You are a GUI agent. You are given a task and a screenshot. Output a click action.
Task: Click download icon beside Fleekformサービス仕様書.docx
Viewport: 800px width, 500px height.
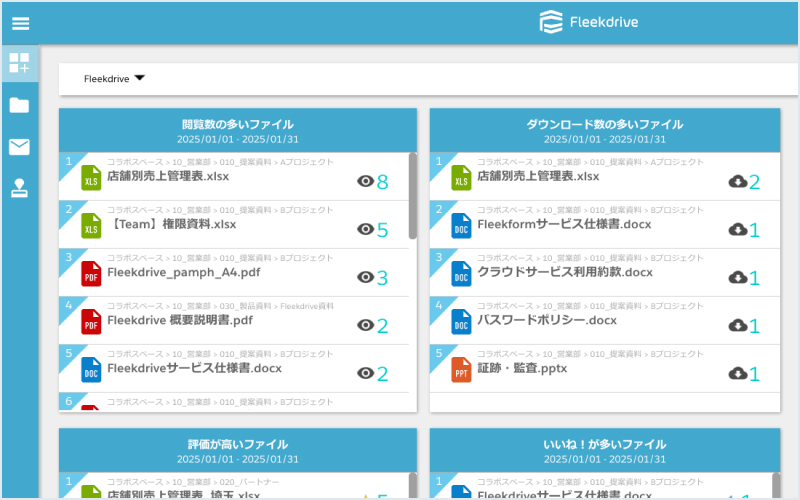738,229
